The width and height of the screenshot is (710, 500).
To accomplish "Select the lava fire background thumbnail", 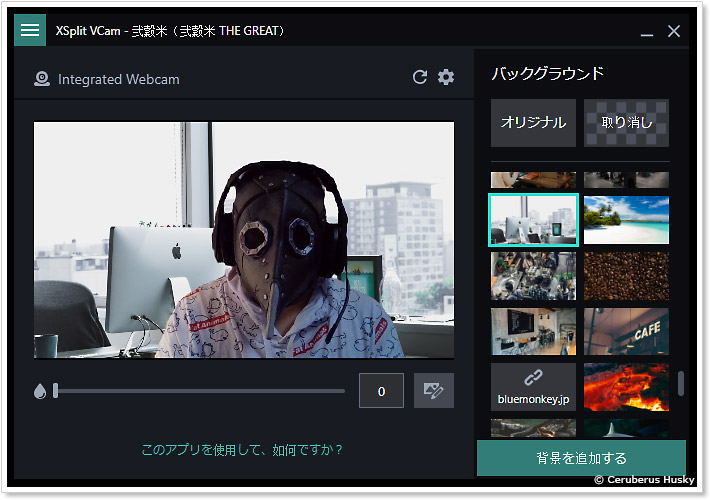I will pyautogui.click(x=626, y=387).
